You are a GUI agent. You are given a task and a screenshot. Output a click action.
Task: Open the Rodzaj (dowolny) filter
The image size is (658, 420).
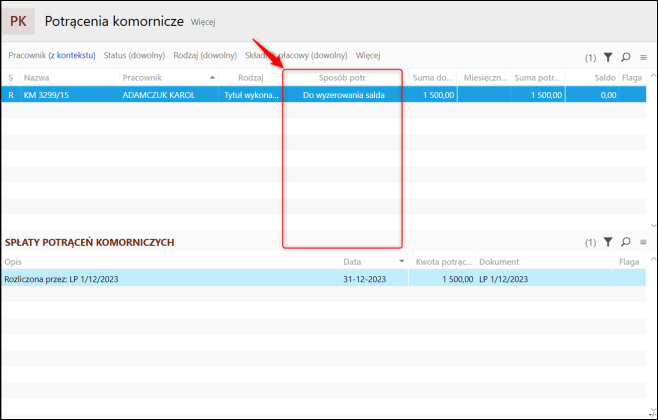pyautogui.click(x=205, y=55)
